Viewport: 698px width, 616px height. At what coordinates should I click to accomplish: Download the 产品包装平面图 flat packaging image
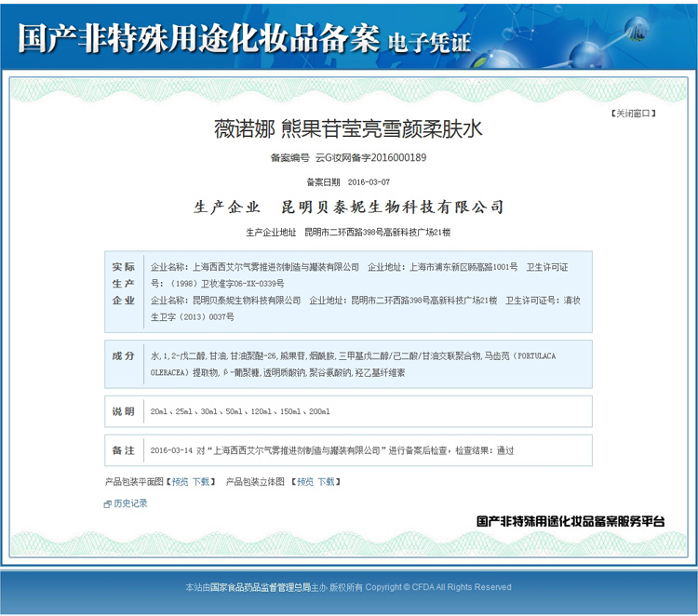click(201, 482)
